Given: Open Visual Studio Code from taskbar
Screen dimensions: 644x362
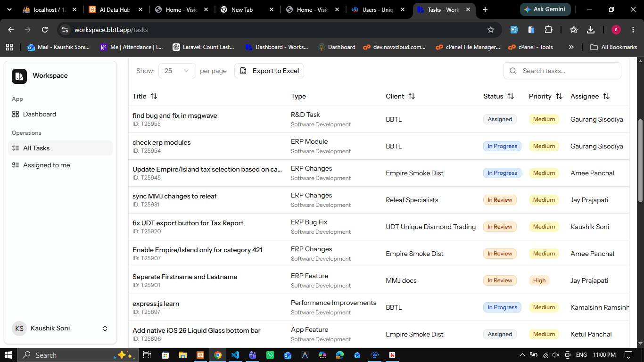Looking at the screenshot, I should click(235, 355).
